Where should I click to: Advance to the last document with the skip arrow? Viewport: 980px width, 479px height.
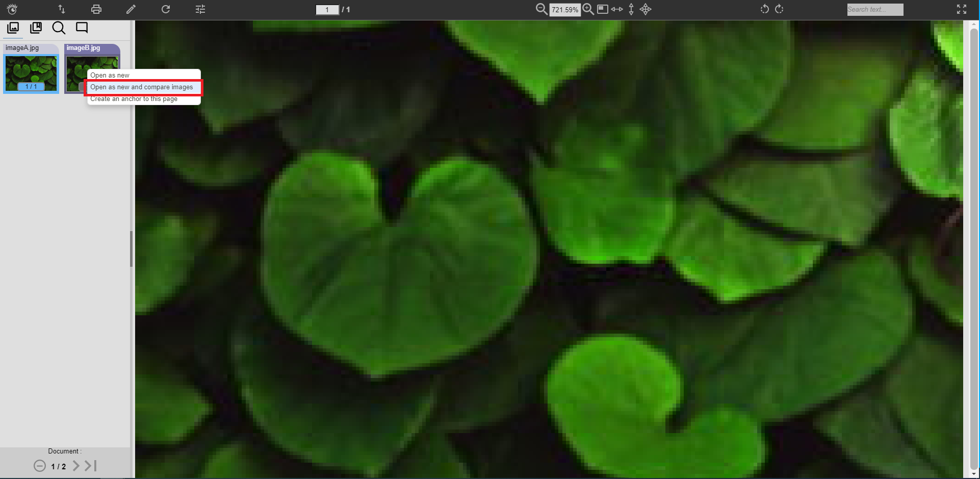click(x=90, y=466)
